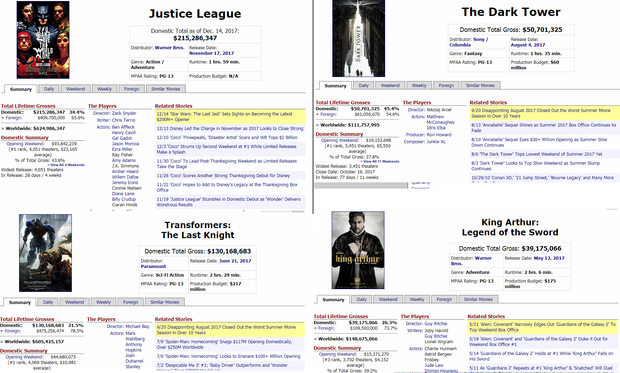Click View All 4 Weekends link
Image resolution: width=620 pixels, height=373 pixels.
click(x=68, y=165)
